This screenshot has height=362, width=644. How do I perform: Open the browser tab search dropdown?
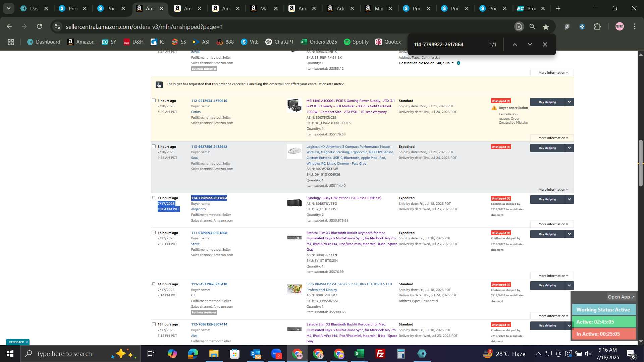click(8, 8)
